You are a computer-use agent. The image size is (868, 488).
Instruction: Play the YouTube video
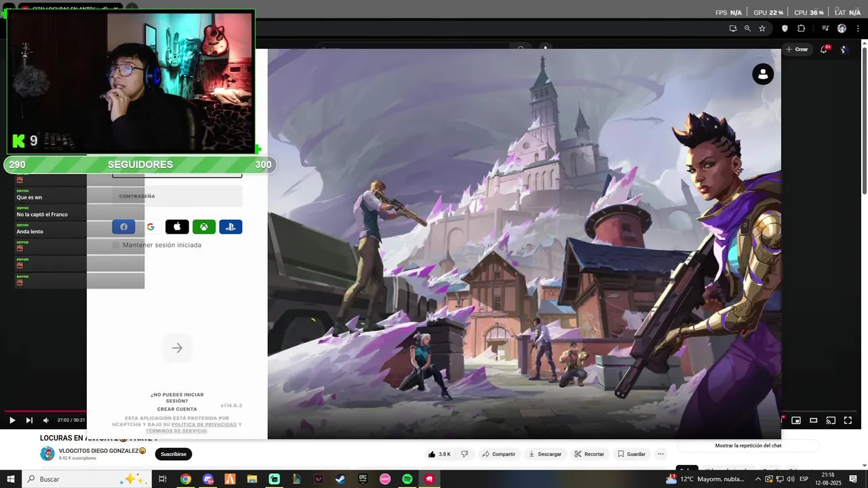[x=12, y=420]
